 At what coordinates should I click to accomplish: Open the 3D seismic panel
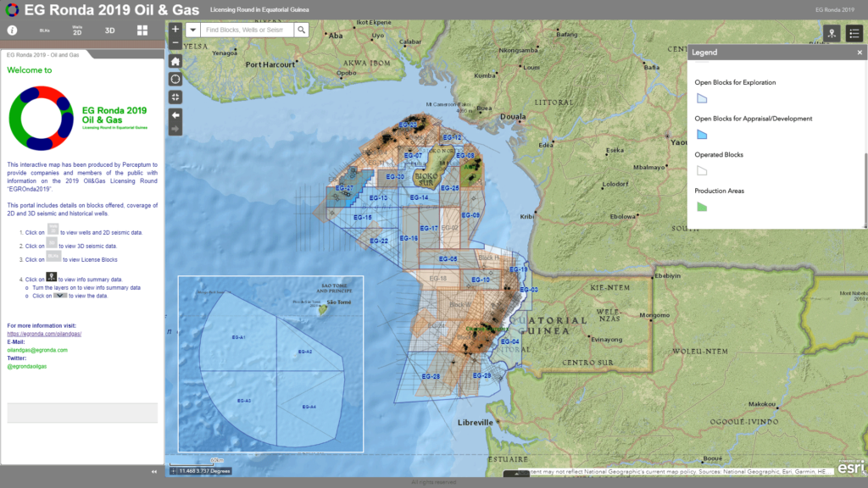(x=109, y=30)
